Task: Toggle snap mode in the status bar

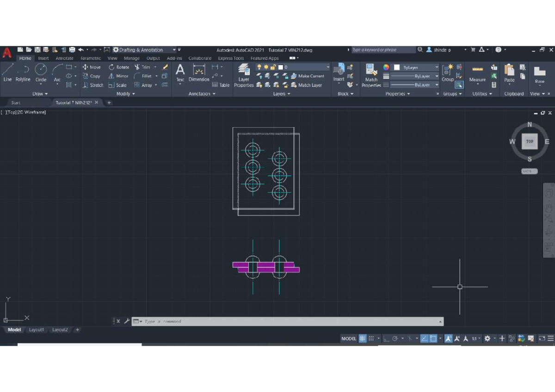Action: (x=371, y=338)
